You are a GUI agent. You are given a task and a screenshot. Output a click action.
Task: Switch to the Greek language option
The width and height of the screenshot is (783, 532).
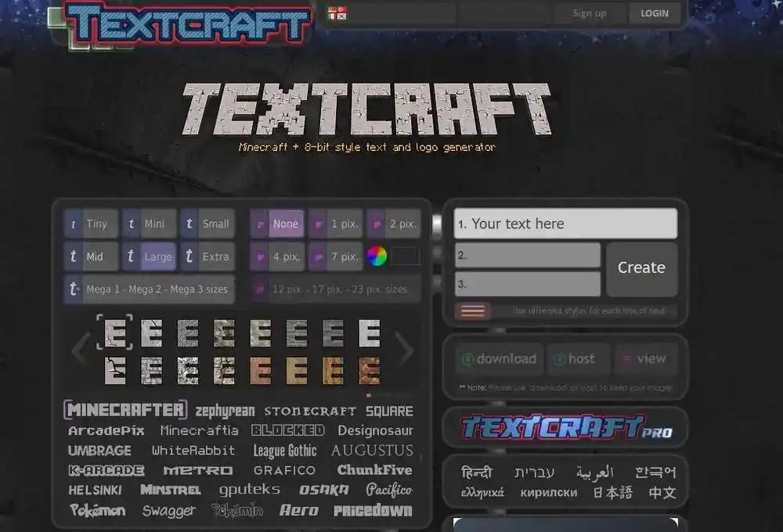coord(482,493)
